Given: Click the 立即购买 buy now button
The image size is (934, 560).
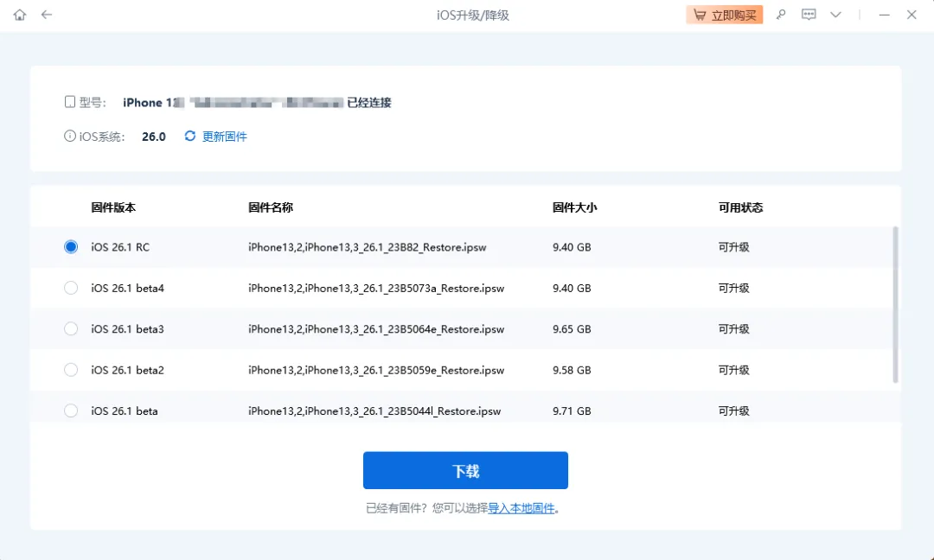Looking at the screenshot, I should click(x=725, y=15).
